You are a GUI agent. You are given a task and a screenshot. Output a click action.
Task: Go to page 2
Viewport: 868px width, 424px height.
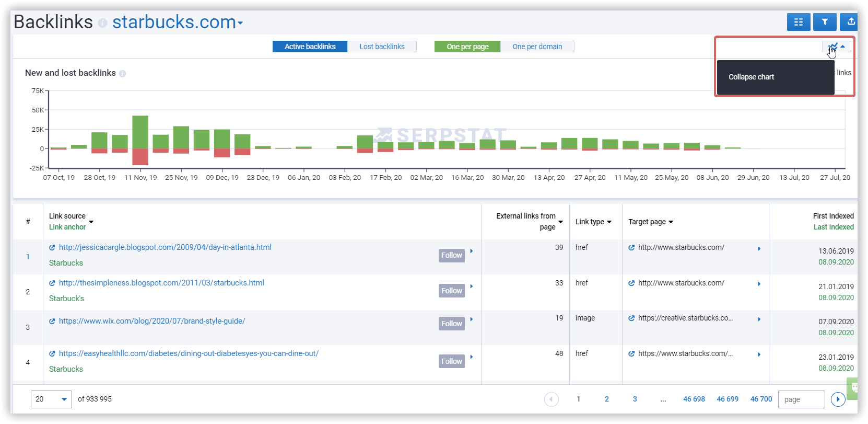[607, 399]
